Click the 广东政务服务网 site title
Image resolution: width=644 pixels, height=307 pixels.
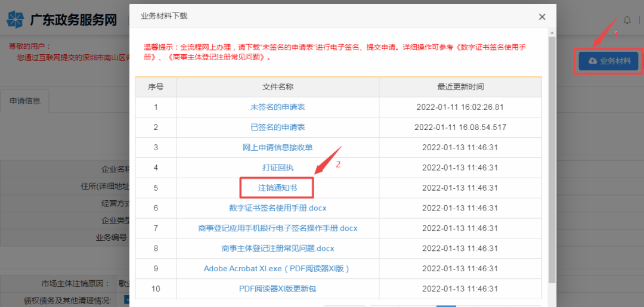(x=73, y=19)
